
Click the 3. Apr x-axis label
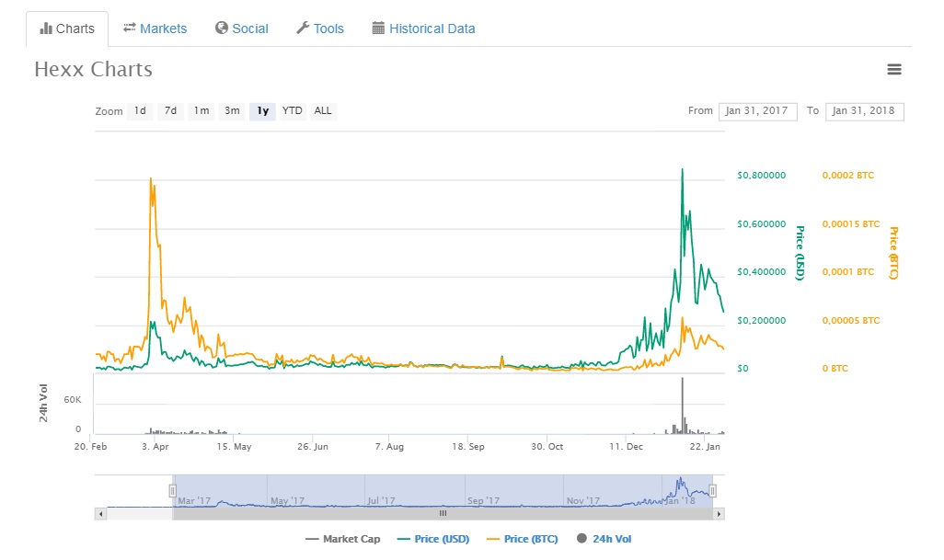[x=155, y=446]
